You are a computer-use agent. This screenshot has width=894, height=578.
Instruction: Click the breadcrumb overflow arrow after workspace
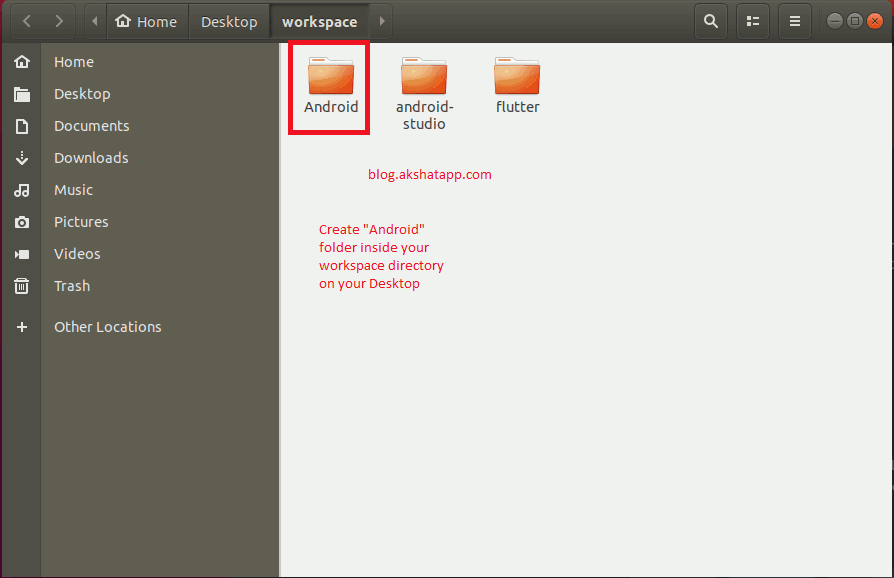click(x=381, y=20)
